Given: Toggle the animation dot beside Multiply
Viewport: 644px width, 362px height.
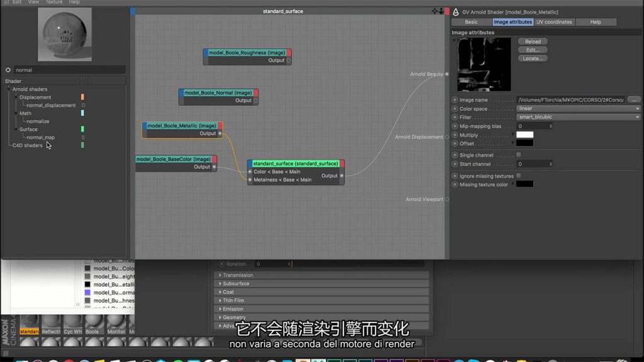Looking at the screenshot, I should coord(455,135).
